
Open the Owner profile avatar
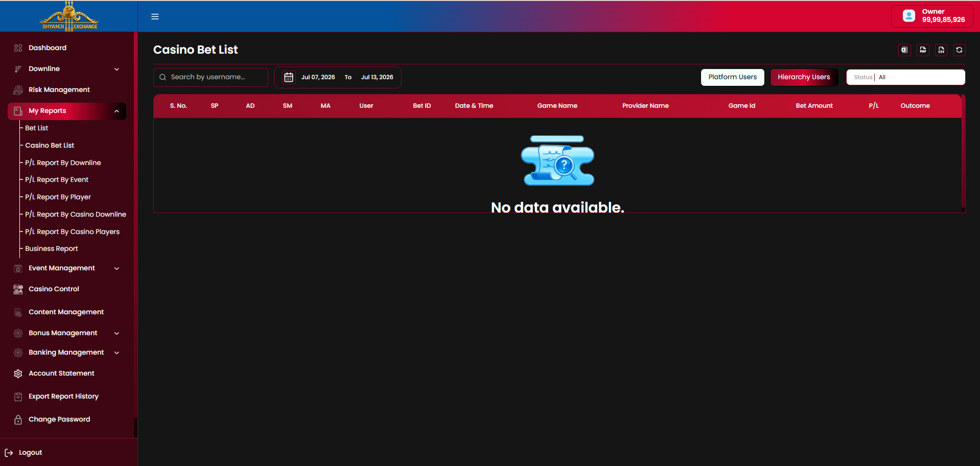(x=909, y=16)
